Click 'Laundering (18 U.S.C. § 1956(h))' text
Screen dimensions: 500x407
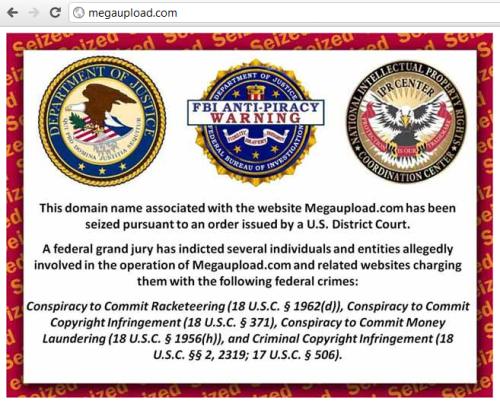tap(133, 339)
